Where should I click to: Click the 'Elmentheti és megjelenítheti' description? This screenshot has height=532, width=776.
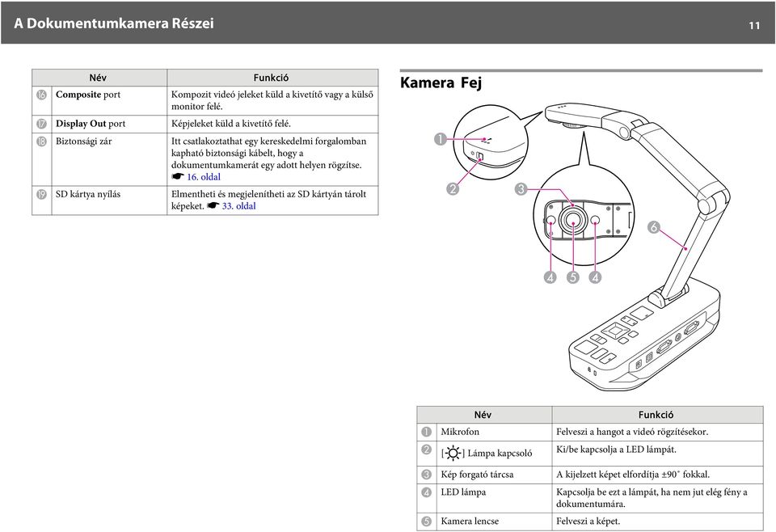pyautogui.click(x=268, y=200)
